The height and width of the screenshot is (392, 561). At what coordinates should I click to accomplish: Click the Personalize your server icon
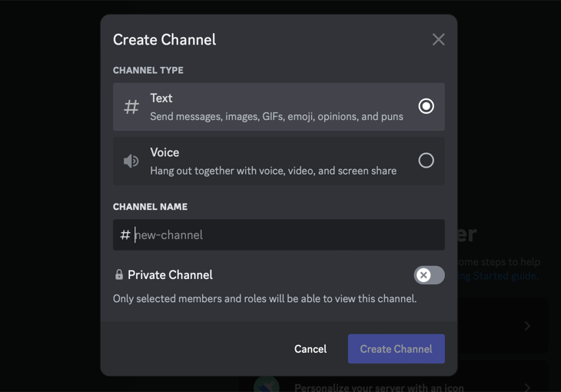click(266, 386)
